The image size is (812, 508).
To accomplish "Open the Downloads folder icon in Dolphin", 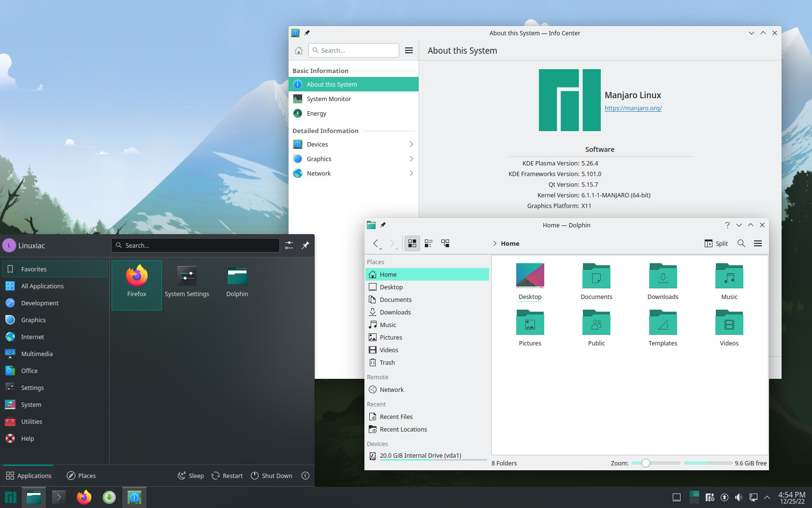I will (663, 282).
